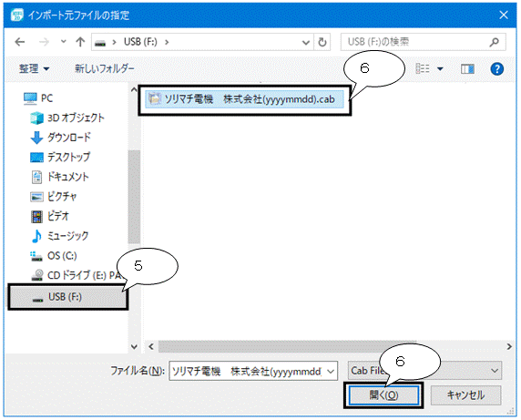Click the 開く(O) button

(383, 395)
